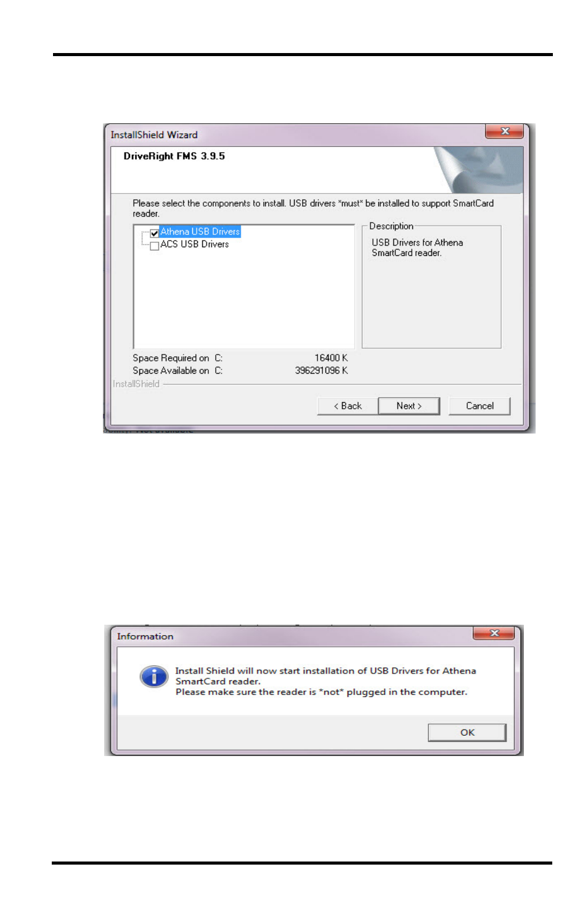The width and height of the screenshot is (588, 909).
Task: Confirm the Information dialog with OK
Action: coord(467,733)
